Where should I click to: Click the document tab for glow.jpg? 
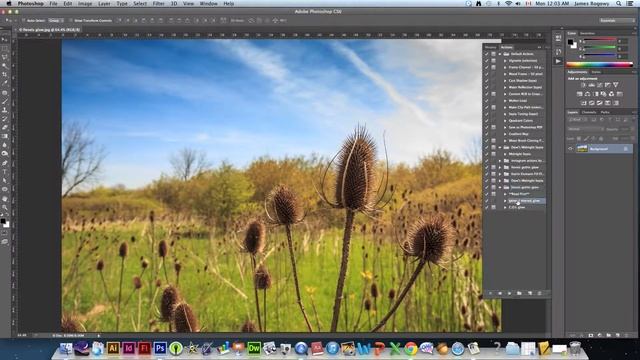pos(50,30)
